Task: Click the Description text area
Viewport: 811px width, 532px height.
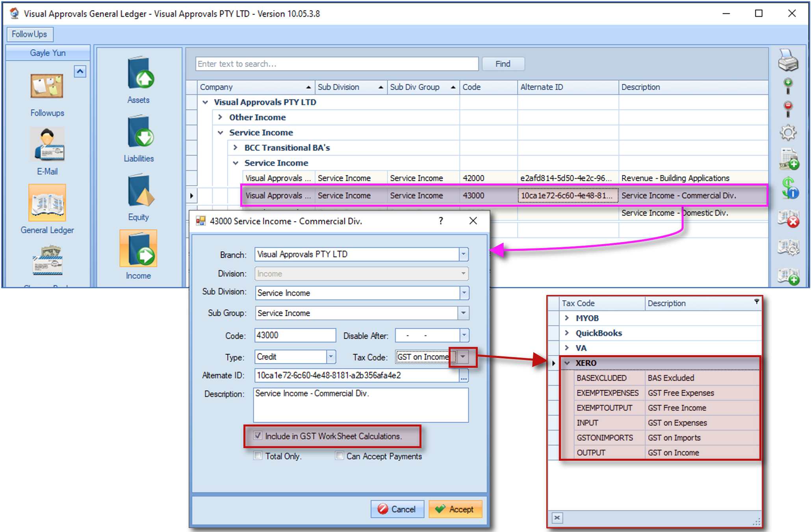Action: click(361, 405)
